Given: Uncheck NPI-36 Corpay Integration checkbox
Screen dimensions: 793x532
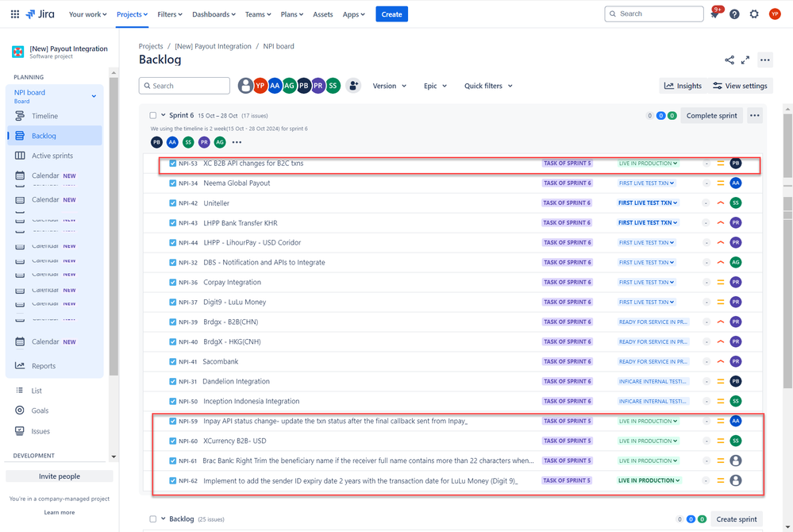Looking at the screenshot, I should tap(172, 282).
